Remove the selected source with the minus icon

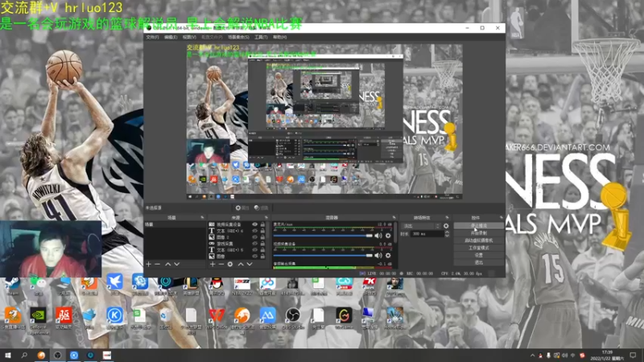click(221, 265)
